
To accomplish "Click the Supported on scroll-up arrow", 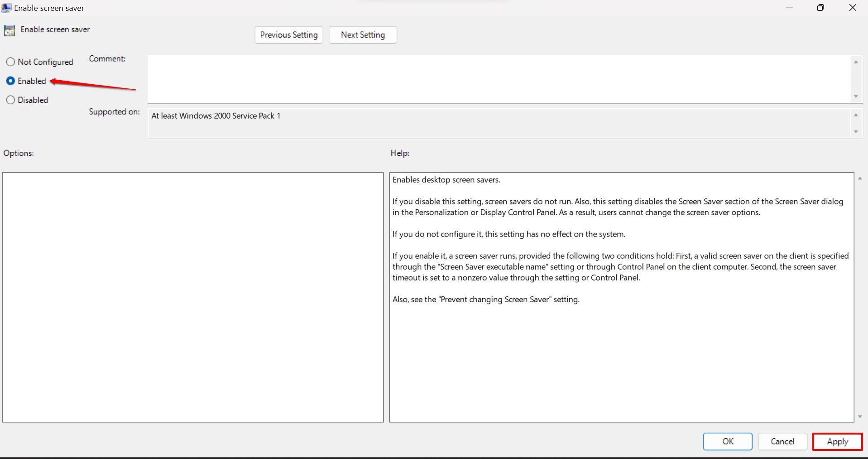I will coord(856,115).
